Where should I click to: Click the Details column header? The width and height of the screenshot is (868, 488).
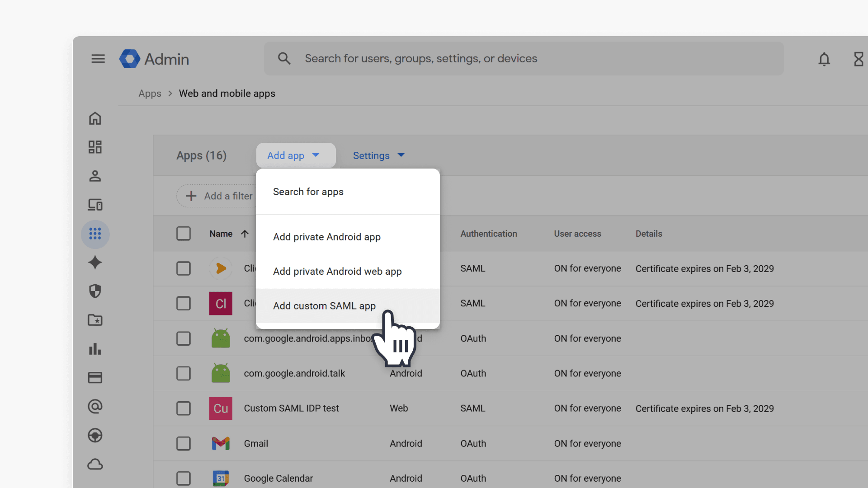click(x=649, y=234)
